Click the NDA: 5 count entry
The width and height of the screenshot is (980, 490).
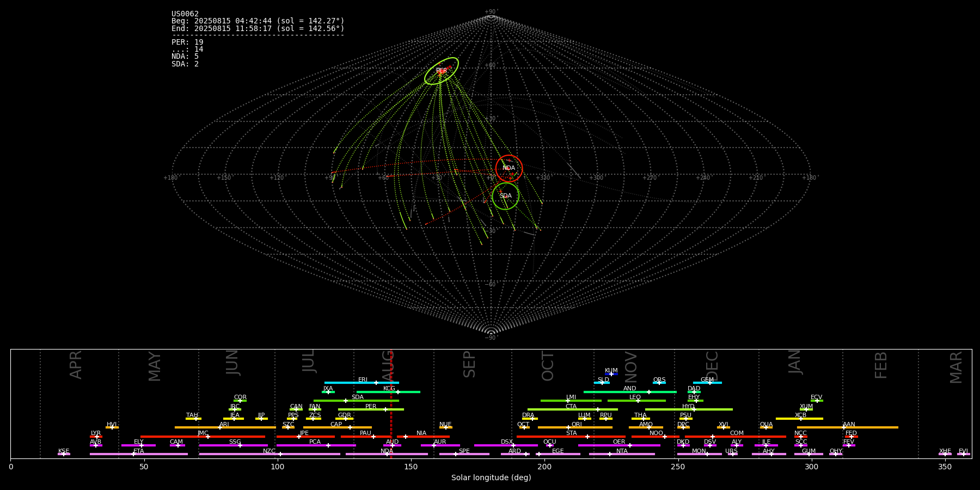coord(185,56)
